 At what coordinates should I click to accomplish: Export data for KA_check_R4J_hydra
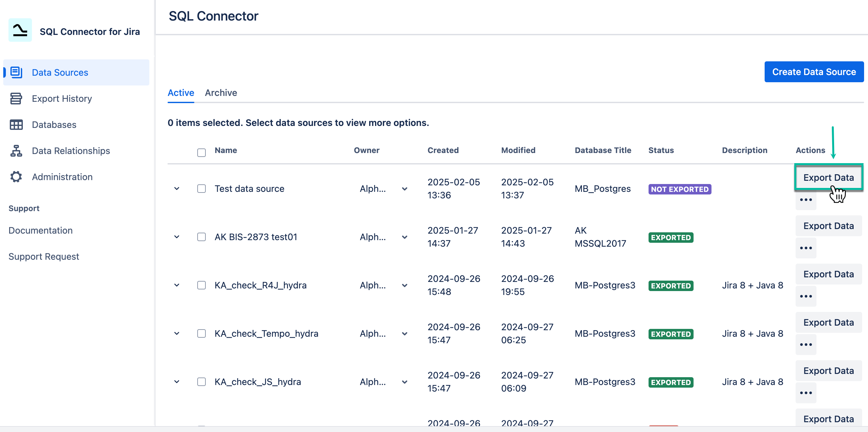pos(829,274)
